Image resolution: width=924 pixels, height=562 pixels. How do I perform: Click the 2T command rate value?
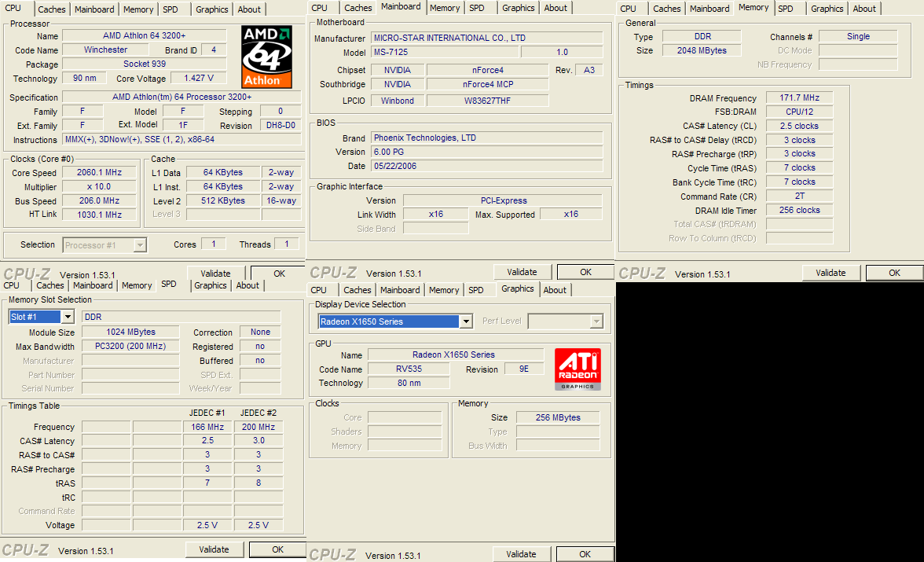pos(799,196)
